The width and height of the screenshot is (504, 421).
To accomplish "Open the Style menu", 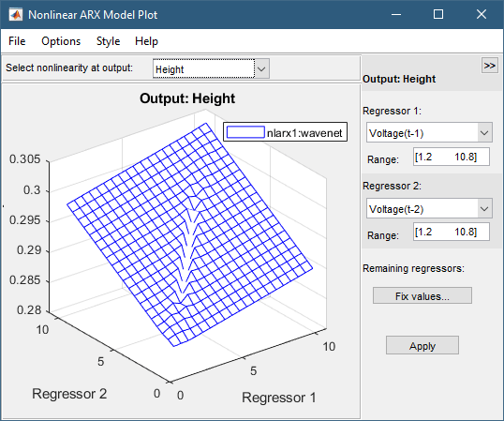I will coord(108,41).
